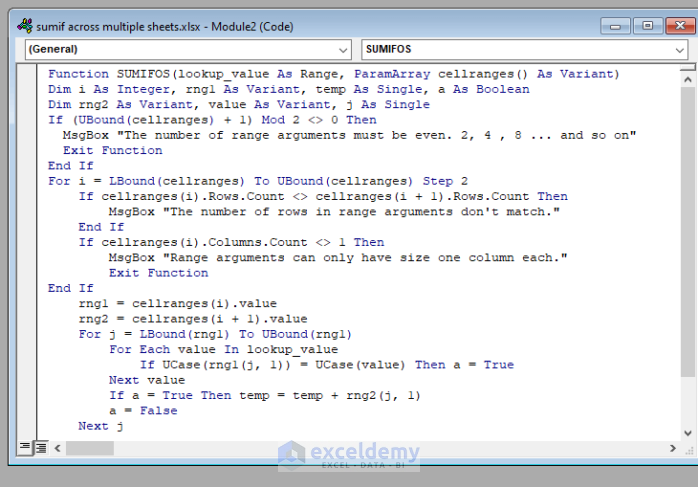Screen dimensions: 698x487
Task: Click the split bar above vertical scrollbar
Action: 687,67
